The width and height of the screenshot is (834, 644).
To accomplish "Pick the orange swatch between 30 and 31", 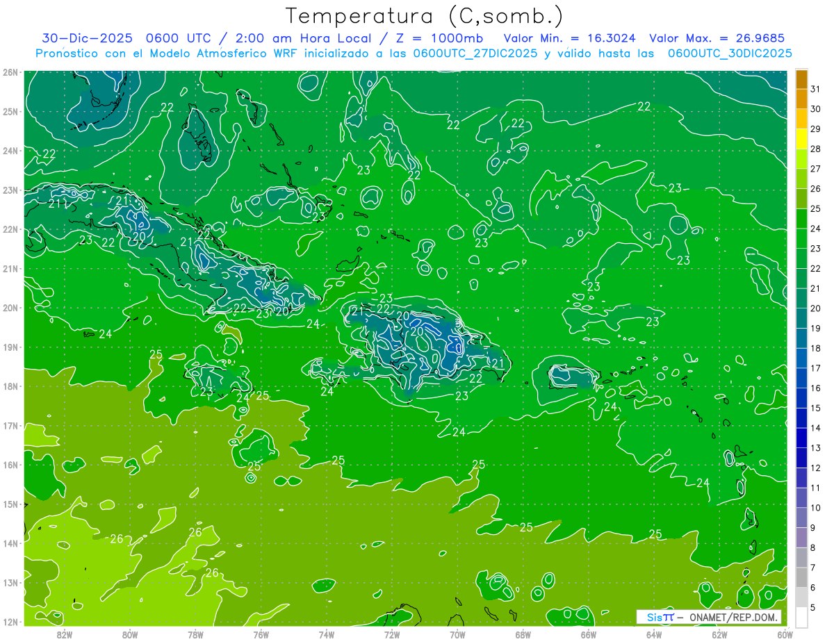I will (x=801, y=99).
